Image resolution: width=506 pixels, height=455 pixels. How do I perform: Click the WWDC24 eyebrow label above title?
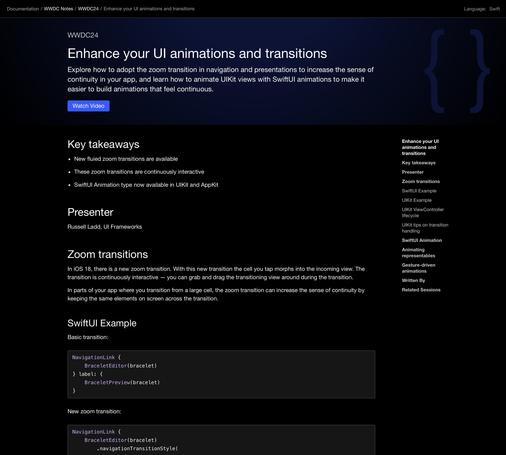[83, 35]
